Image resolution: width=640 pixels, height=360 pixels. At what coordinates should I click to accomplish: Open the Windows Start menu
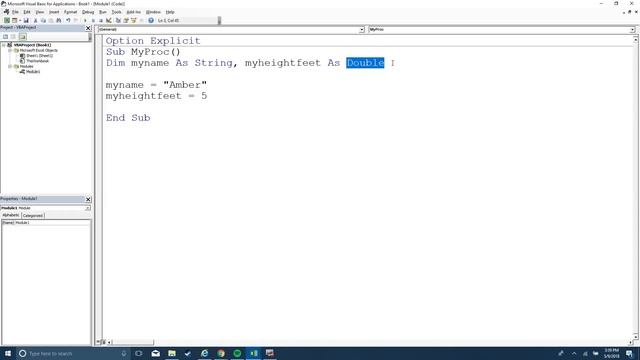[7, 353]
